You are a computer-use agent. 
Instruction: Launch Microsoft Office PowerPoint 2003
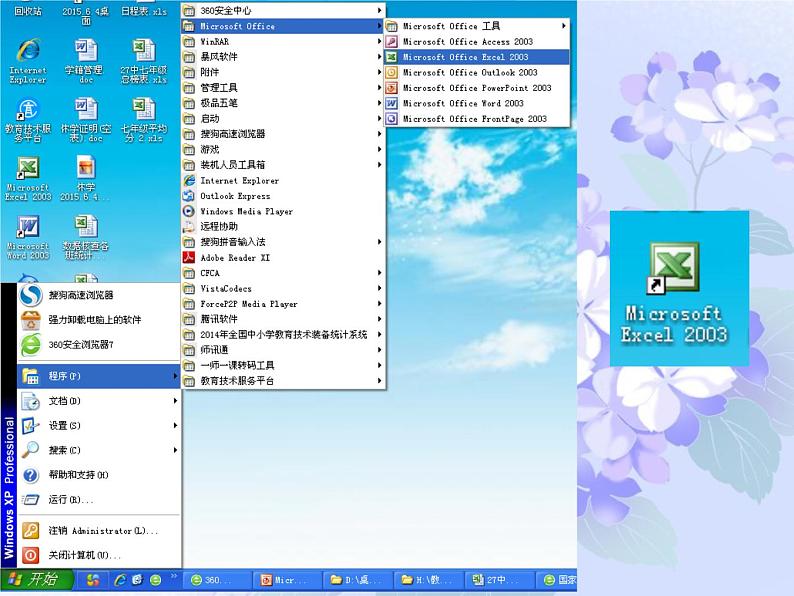477,88
